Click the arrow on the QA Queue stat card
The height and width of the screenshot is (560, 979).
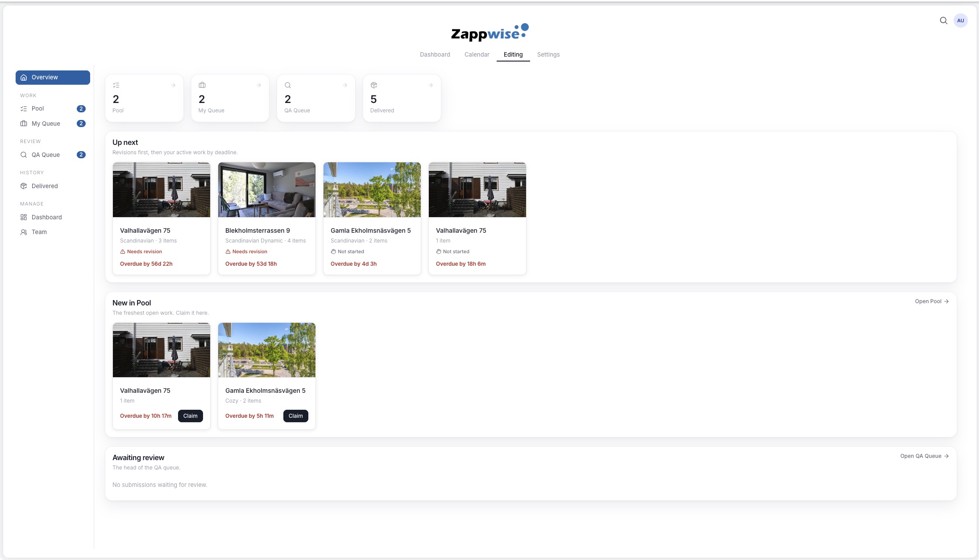pyautogui.click(x=345, y=85)
